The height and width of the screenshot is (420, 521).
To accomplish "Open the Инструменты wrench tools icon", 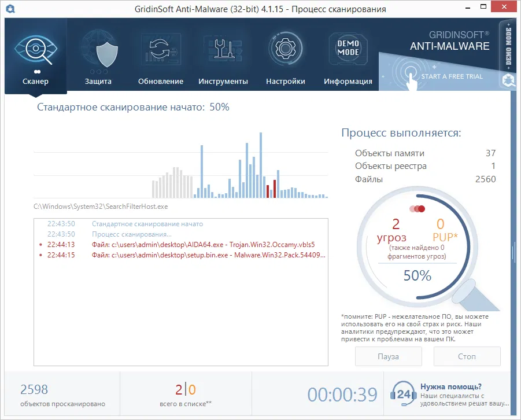I will (x=223, y=49).
